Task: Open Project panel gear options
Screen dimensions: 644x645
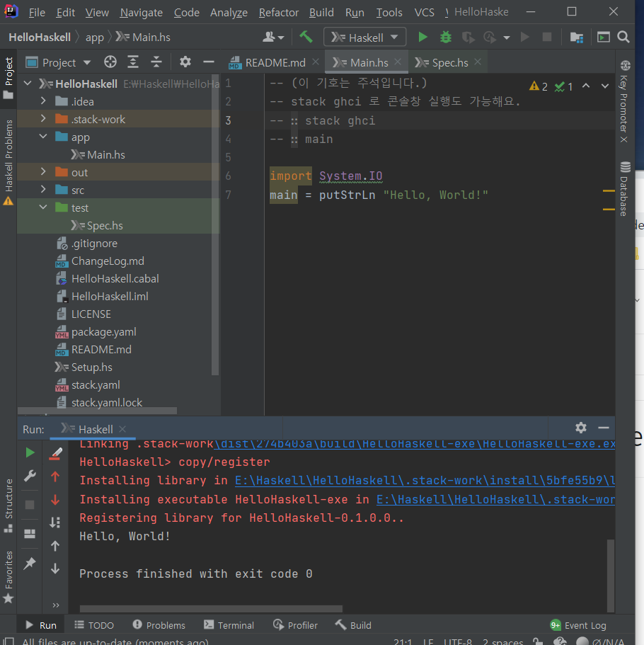Action: [185, 62]
